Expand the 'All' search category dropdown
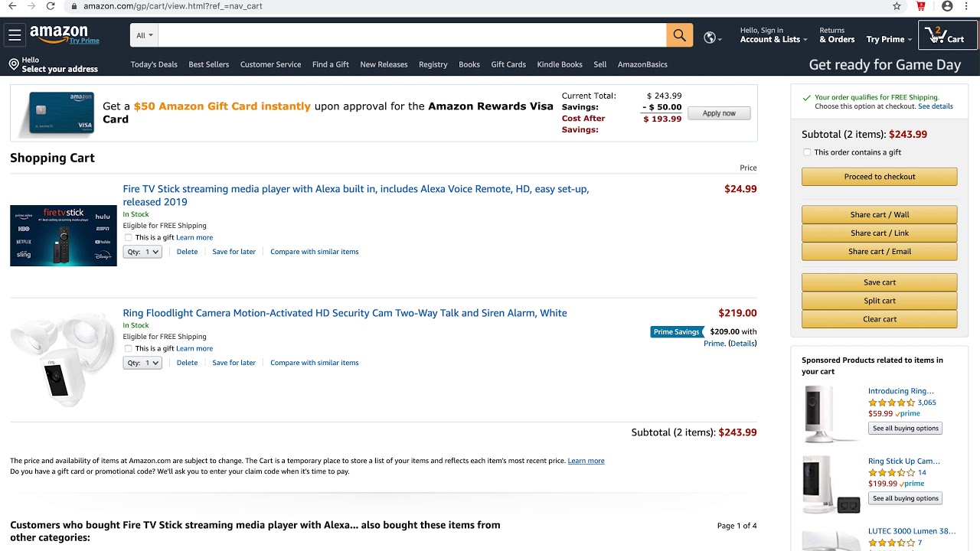Screen dimensions: 980x551 pyautogui.click(x=145, y=35)
